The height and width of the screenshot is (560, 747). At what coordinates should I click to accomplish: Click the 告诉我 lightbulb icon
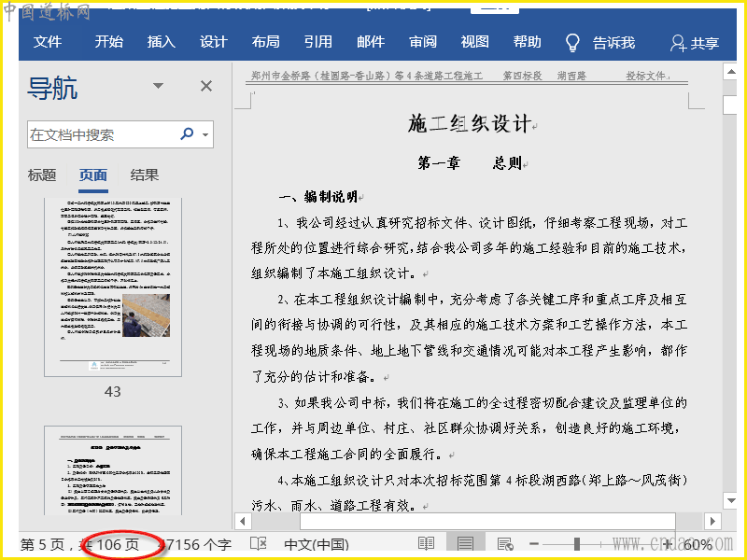click(572, 42)
